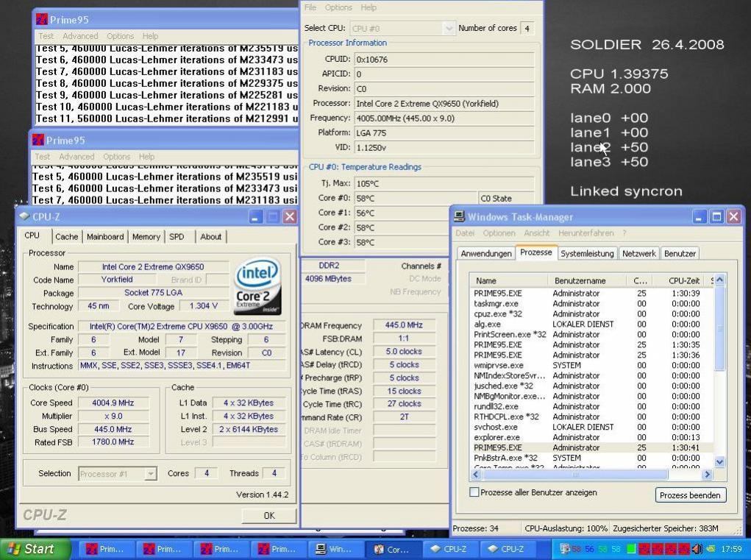The image size is (751, 560).
Task: Click the scroll-right arrow of the process list
Action: point(708,474)
